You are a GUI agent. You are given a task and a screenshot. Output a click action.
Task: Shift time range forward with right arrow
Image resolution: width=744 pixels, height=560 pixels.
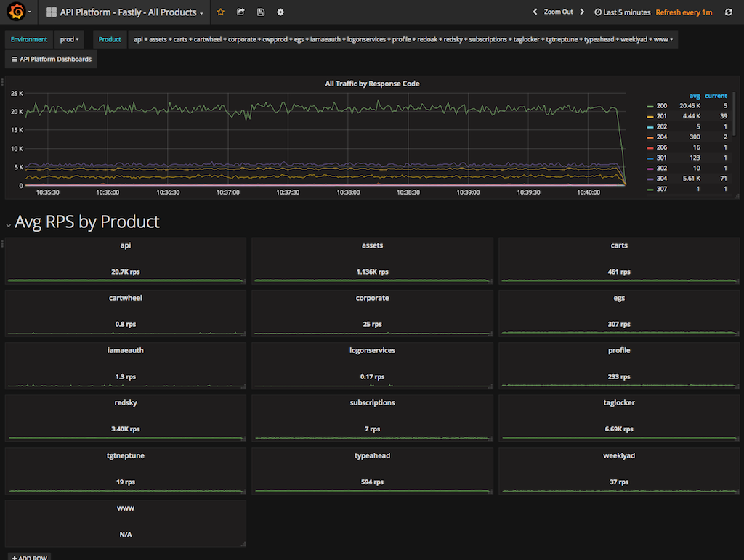coord(582,12)
